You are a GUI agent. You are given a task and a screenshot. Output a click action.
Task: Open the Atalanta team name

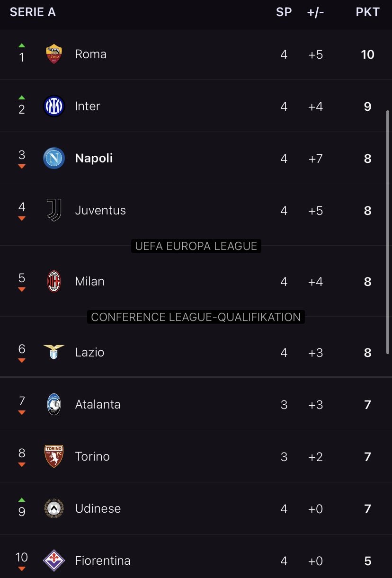click(x=98, y=404)
